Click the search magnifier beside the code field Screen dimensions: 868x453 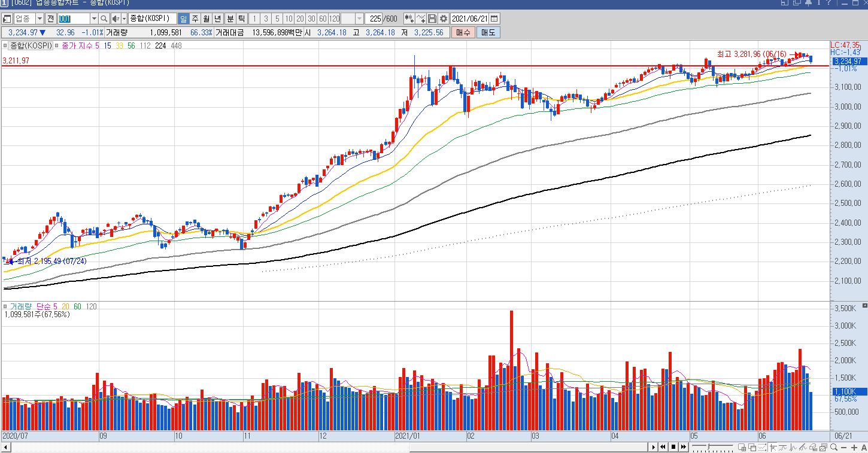click(x=104, y=19)
